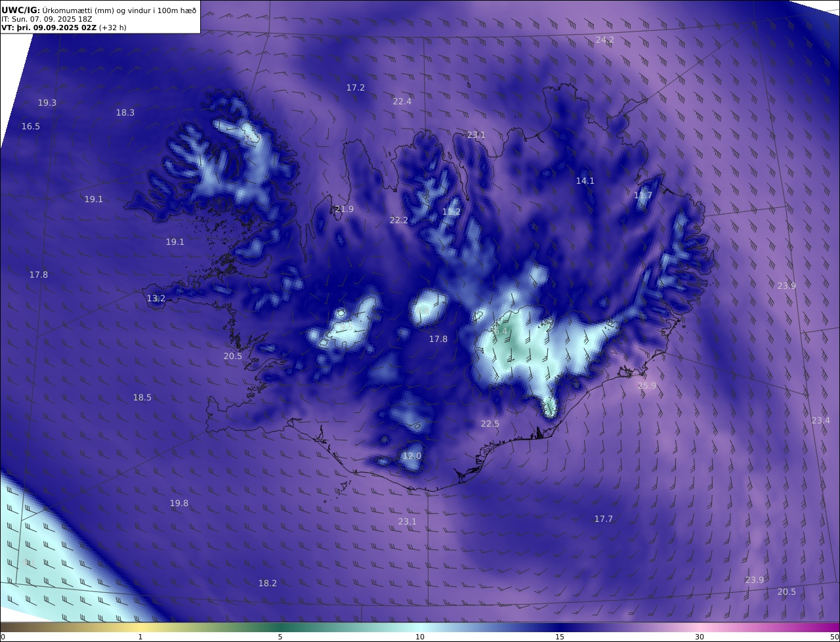
Task: Click the UWC/IG title label
Action: tap(21, 11)
